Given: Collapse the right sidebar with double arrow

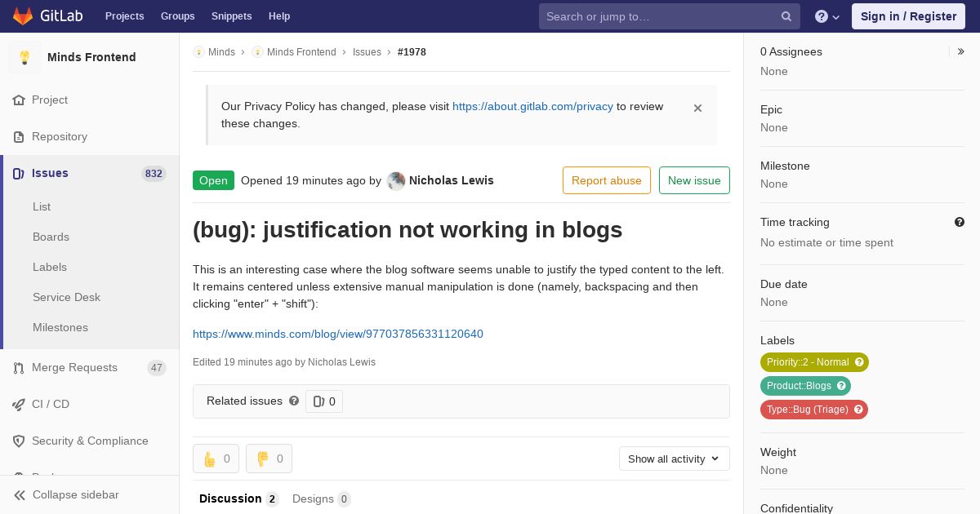Looking at the screenshot, I should [x=961, y=51].
